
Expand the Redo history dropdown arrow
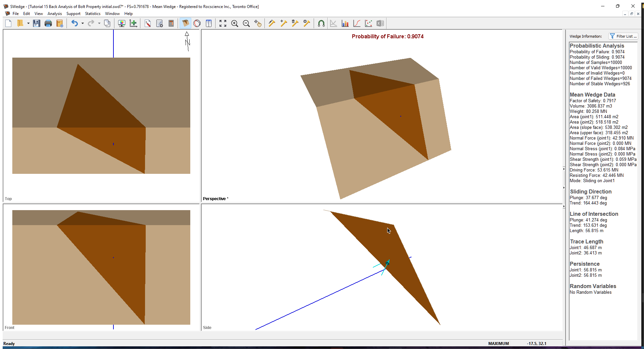[x=99, y=23]
